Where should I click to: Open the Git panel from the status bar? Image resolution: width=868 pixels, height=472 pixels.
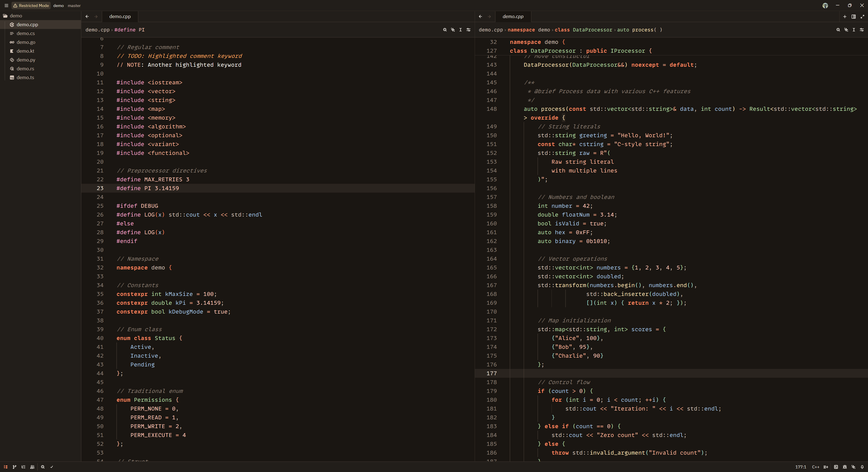14,467
